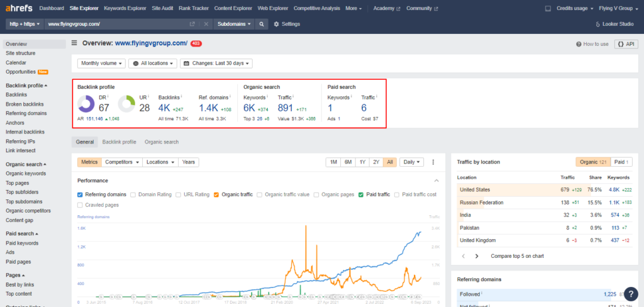Toggle Referring domains checkbox
The height and width of the screenshot is (307, 644).
point(80,194)
